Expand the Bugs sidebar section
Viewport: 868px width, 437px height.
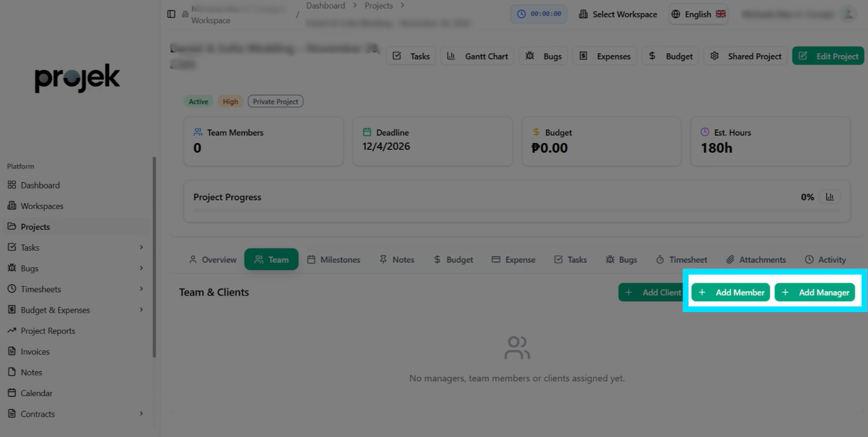tap(141, 268)
